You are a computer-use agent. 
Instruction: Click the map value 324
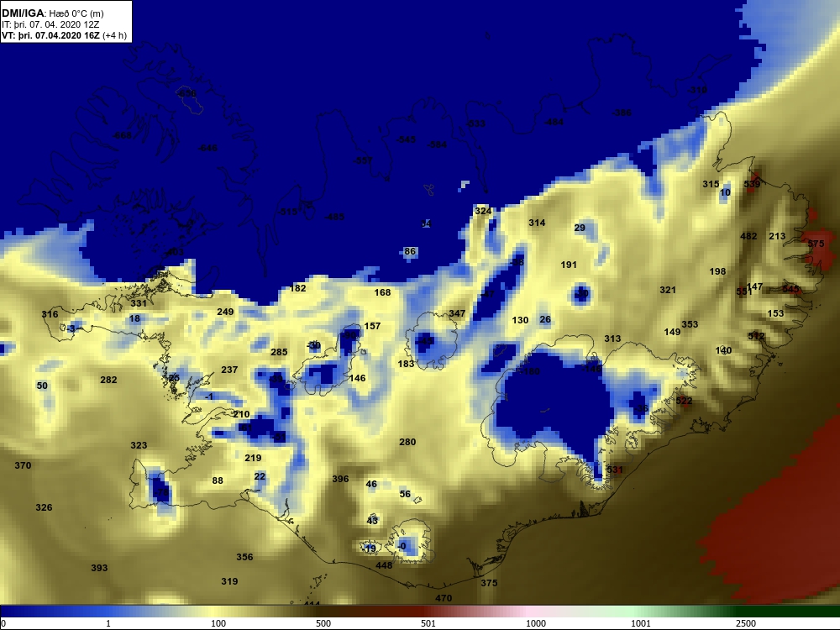[483, 211]
